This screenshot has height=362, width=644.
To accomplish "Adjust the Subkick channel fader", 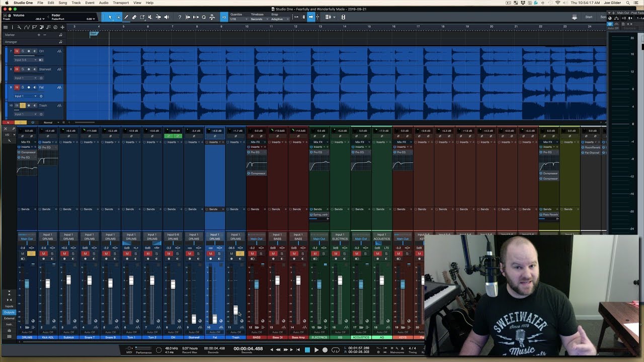I will pos(68,280).
